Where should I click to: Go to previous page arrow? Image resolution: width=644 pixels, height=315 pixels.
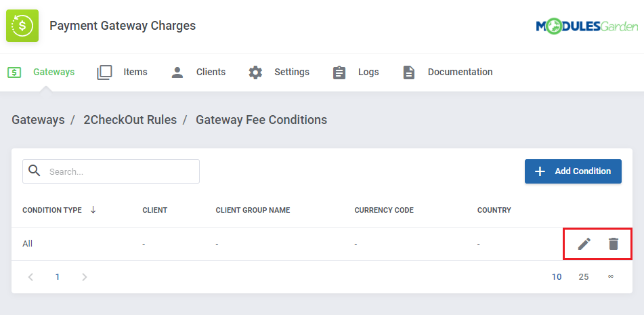pyautogui.click(x=30, y=277)
